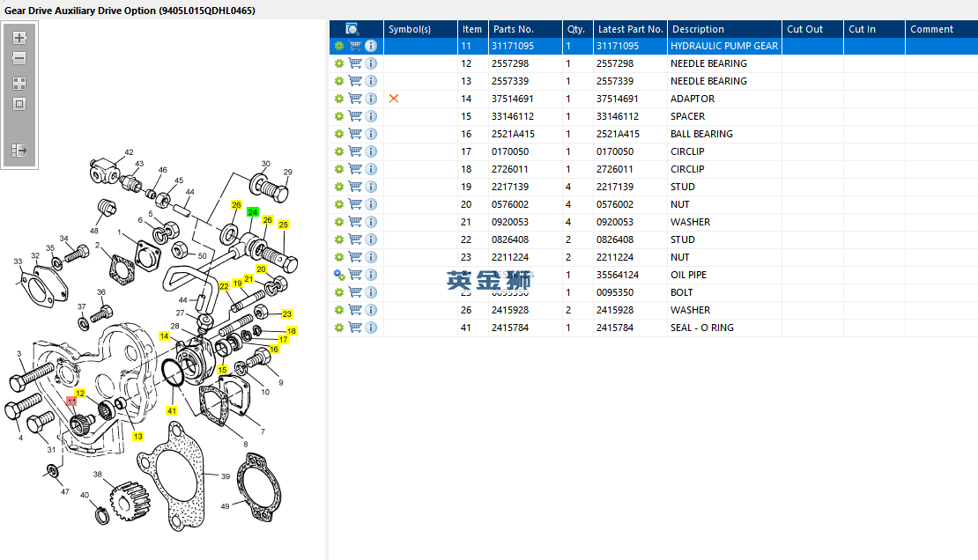Show info for SEAL - O RING

(371, 328)
